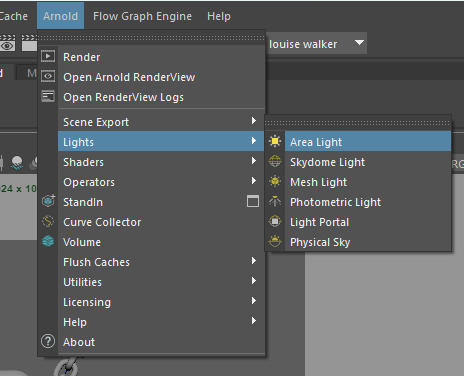Tear off the Arnold menu dotted bar

point(151,38)
